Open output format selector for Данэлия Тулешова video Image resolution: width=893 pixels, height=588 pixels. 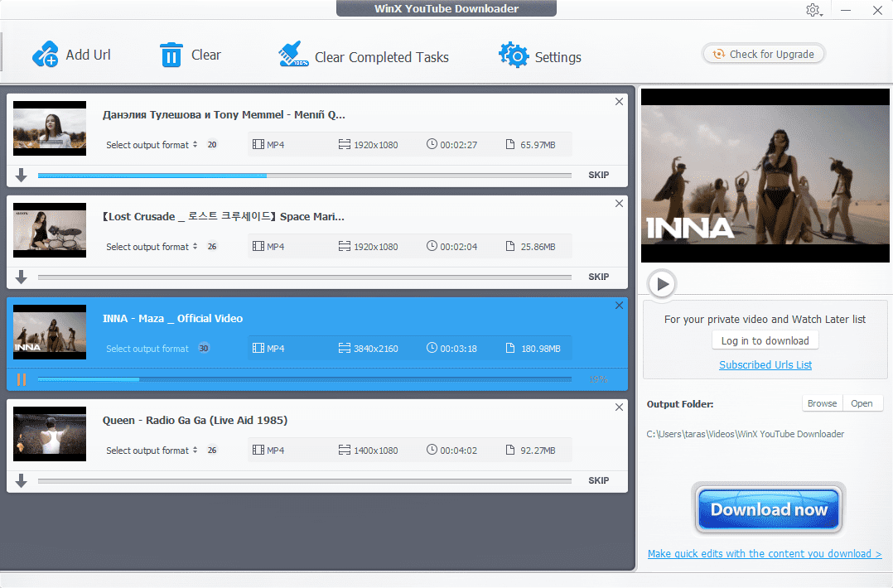152,145
